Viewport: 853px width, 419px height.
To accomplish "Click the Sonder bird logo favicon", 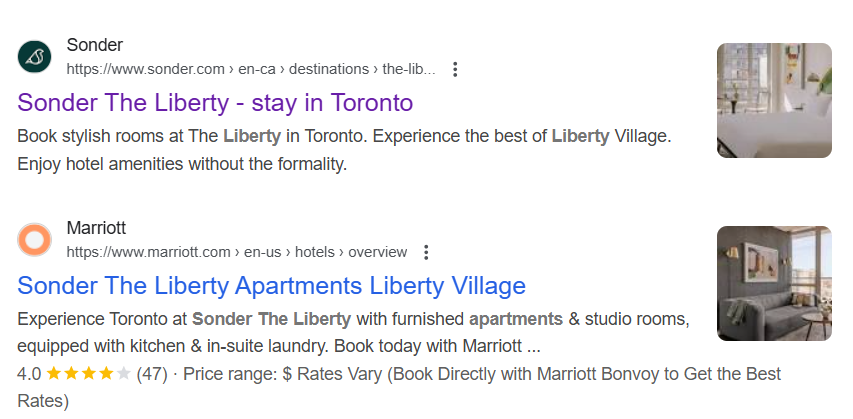I will (34, 57).
